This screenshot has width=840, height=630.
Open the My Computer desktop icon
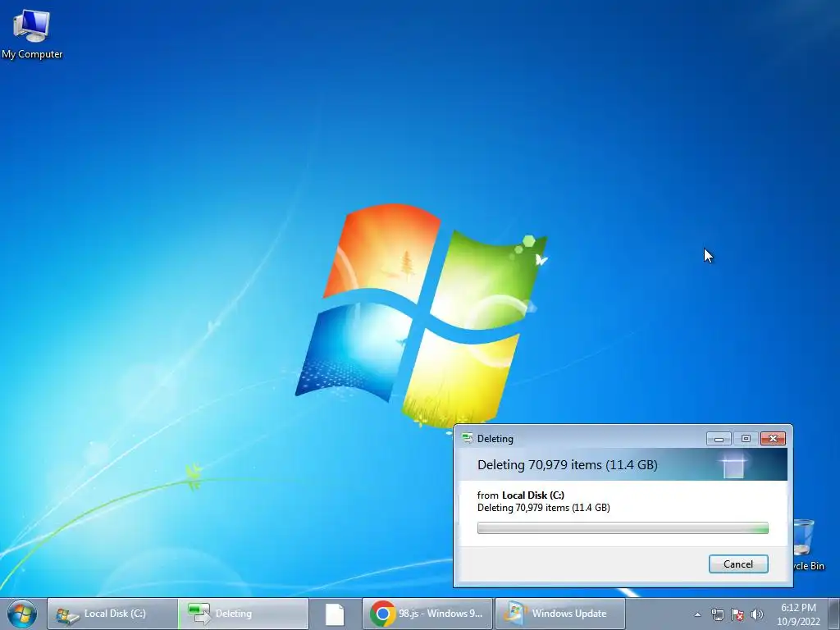[32, 34]
